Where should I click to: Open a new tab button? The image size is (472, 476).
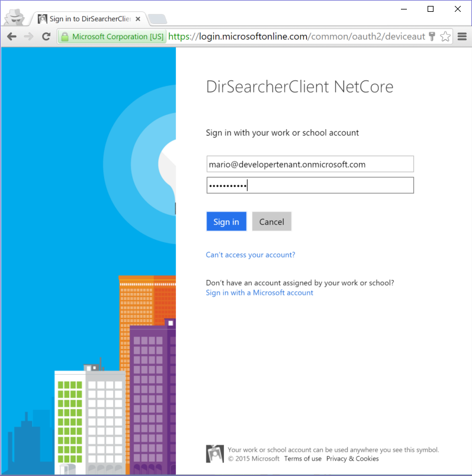click(x=158, y=19)
